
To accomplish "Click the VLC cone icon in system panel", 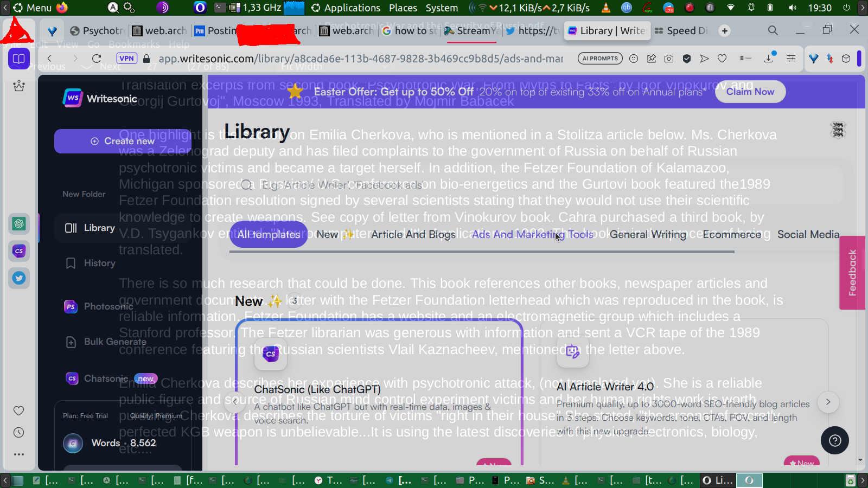I will pos(606,8).
